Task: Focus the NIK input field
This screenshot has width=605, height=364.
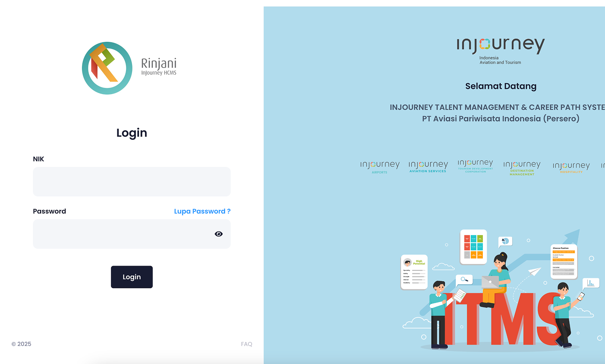Action: (x=132, y=182)
